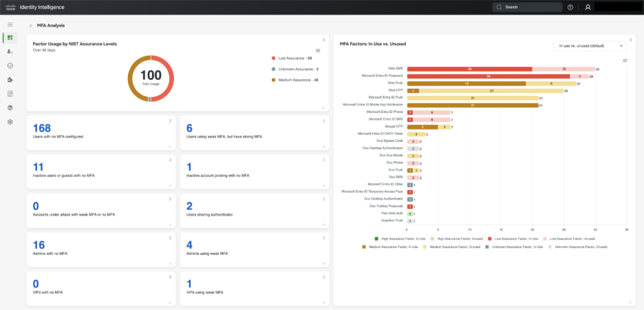Open the user profile icon

[588, 7]
